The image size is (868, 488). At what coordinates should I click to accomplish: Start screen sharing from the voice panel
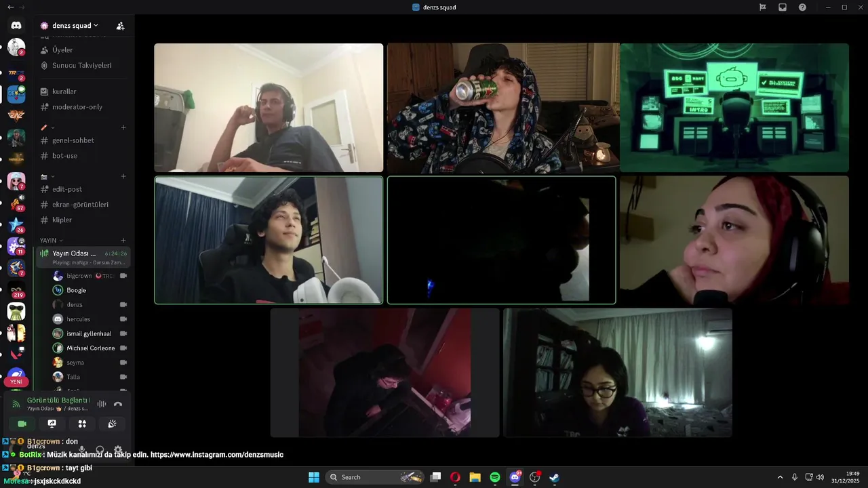pyautogui.click(x=52, y=424)
